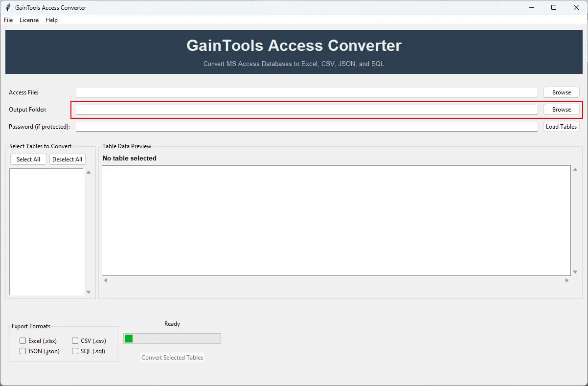Viewport: 588px width, 386px height.
Task: Click the Deselect All button
Action: point(68,159)
